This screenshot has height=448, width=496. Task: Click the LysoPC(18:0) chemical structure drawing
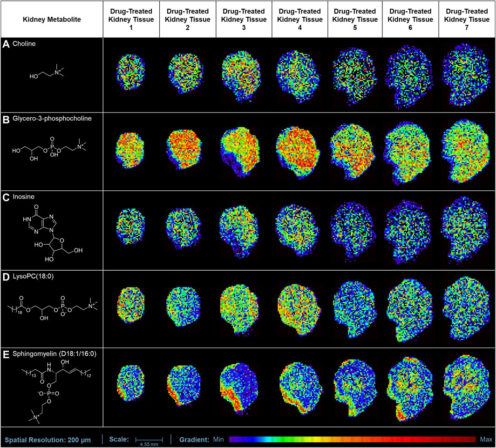(x=53, y=308)
